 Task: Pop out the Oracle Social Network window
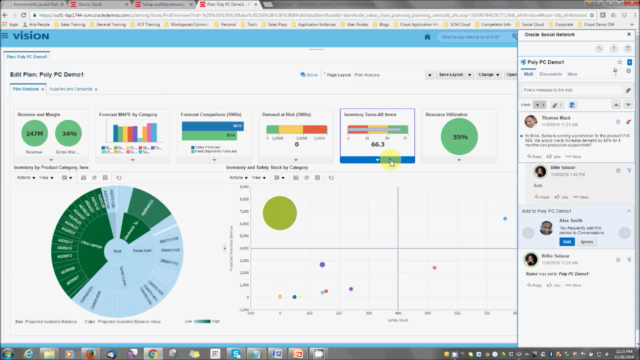[628, 49]
